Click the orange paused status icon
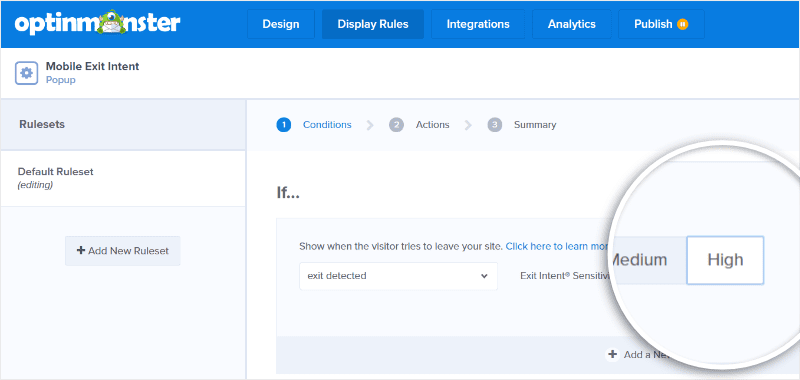The height and width of the screenshot is (380, 800). [x=682, y=24]
